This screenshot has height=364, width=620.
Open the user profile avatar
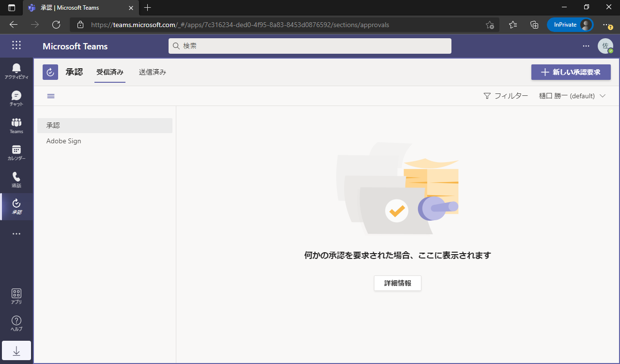[605, 46]
